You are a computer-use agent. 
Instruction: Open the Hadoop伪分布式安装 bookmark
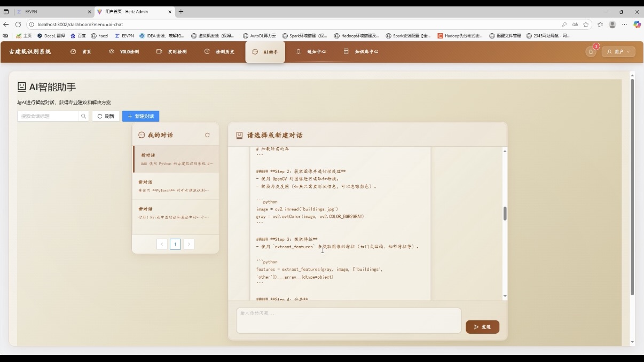(x=460, y=36)
